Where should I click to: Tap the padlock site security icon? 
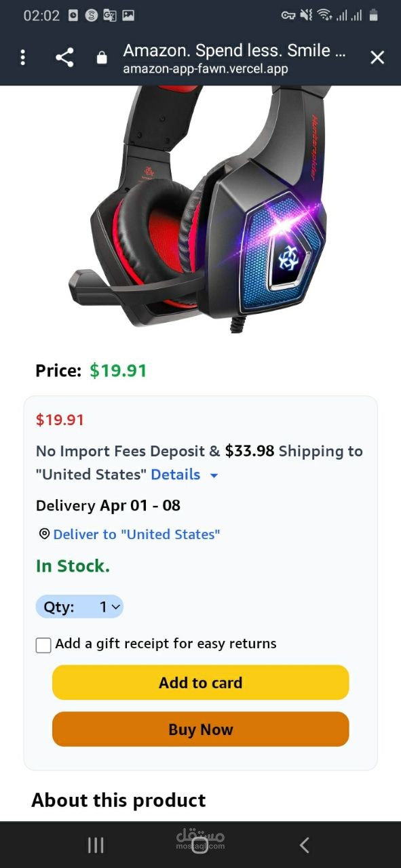[x=102, y=58]
